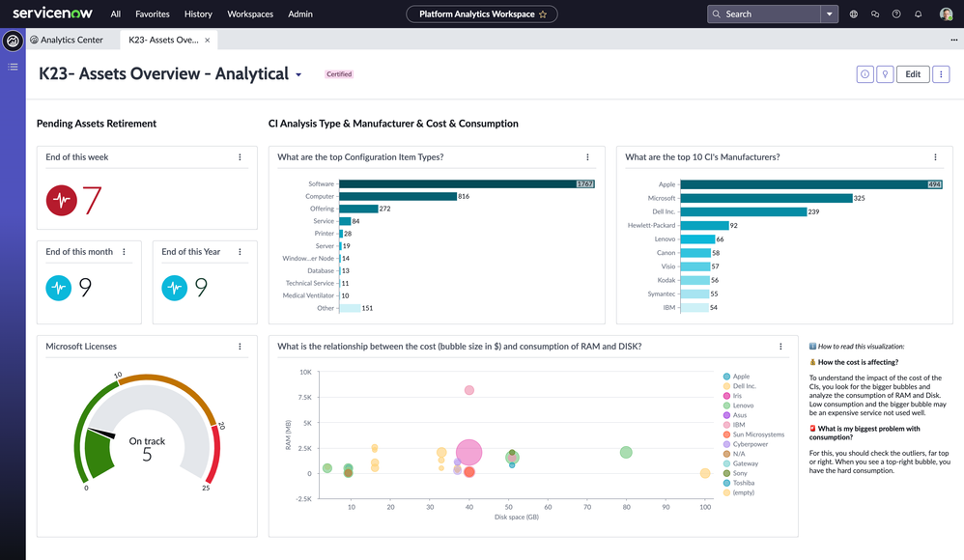Click the Microsoft bar showing 325
The width and height of the screenshot is (964, 560).
click(x=767, y=198)
